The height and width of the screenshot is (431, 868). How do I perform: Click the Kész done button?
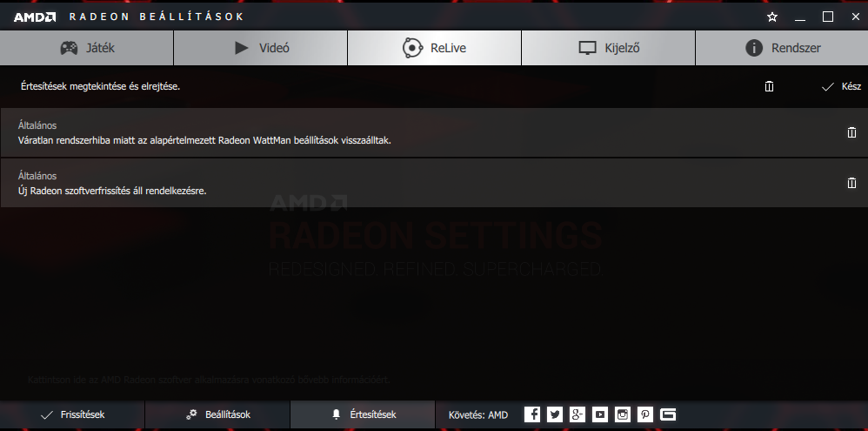841,86
